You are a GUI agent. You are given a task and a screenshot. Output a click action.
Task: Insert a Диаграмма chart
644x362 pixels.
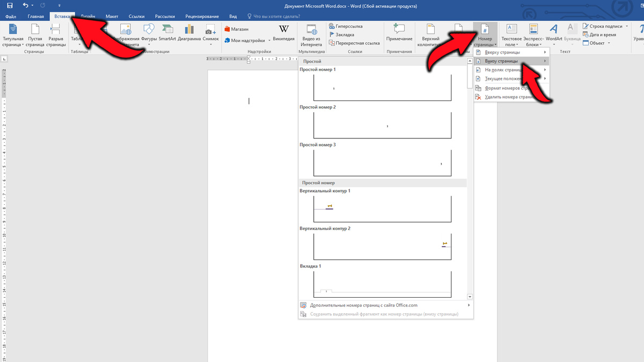(189, 33)
